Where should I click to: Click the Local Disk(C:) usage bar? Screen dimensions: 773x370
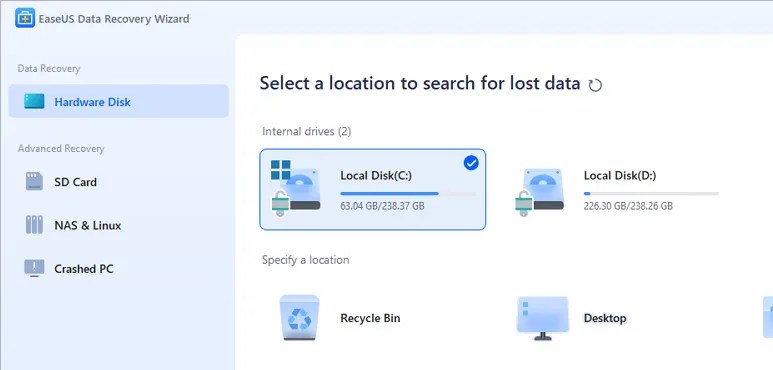pyautogui.click(x=408, y=194)
